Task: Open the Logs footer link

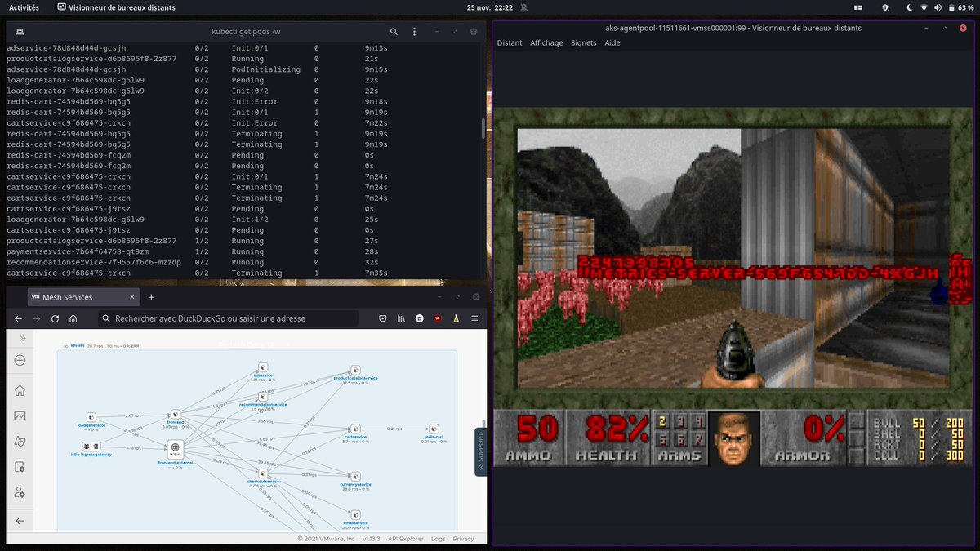Action: pyautogui.click(x=439, y=539)
